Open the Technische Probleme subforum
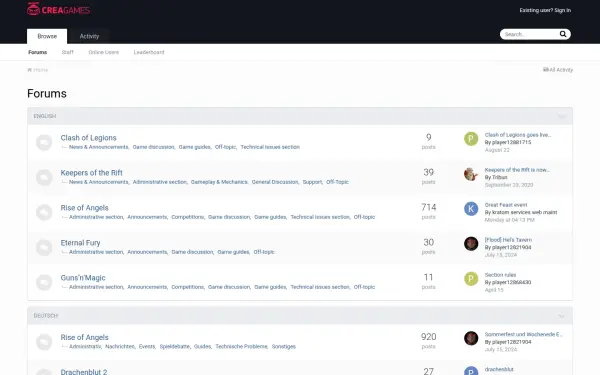 (x=241, y=347)
